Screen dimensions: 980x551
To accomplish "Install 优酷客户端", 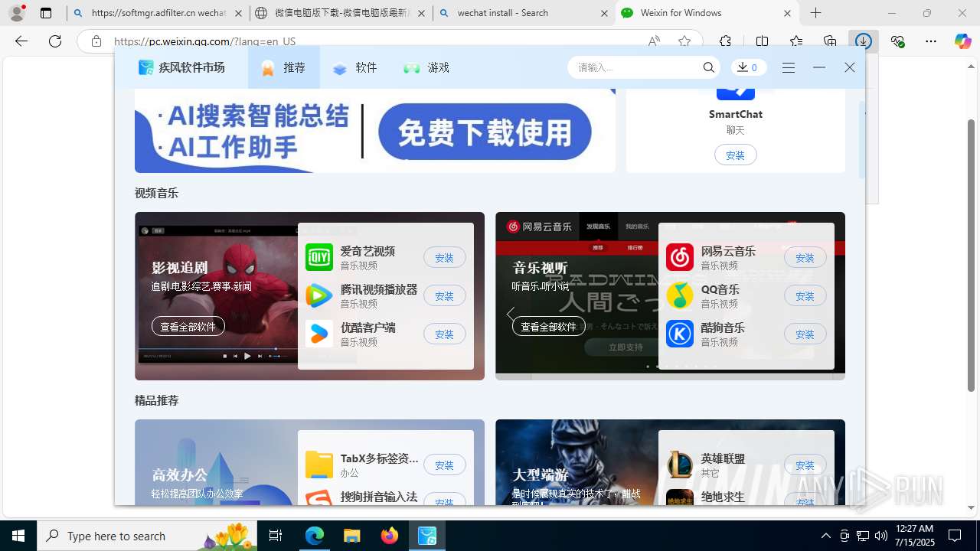I will 445,334.
